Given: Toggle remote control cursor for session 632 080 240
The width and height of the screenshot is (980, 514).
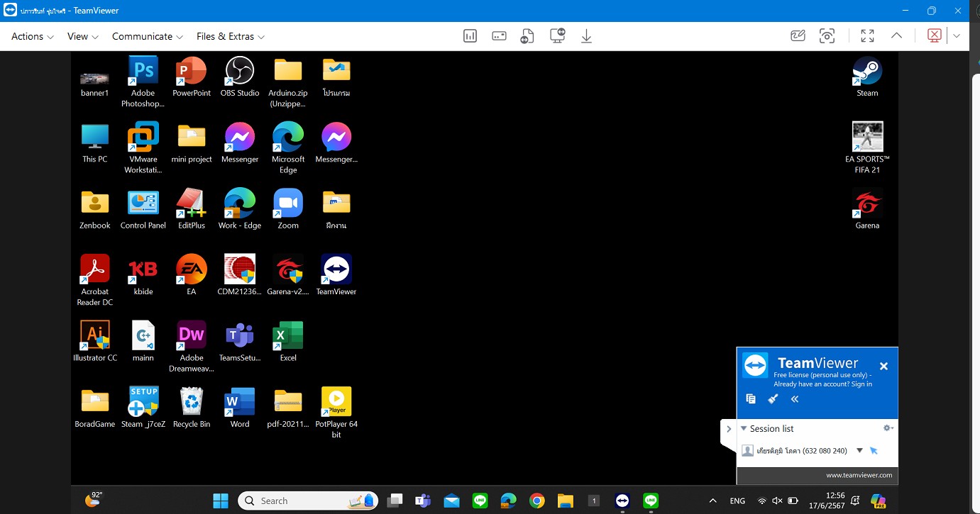Looking at the screenshot, I should [874, 451].
